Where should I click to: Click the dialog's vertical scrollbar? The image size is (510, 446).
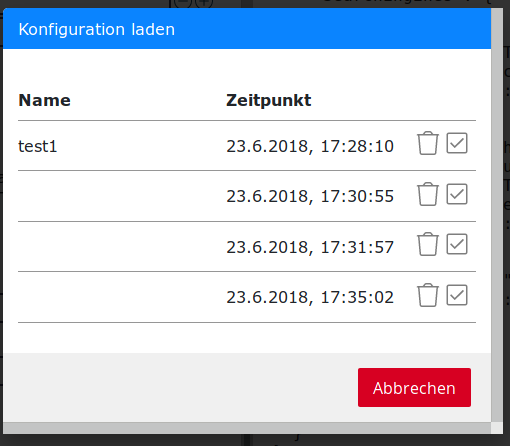tap(497, 215)
